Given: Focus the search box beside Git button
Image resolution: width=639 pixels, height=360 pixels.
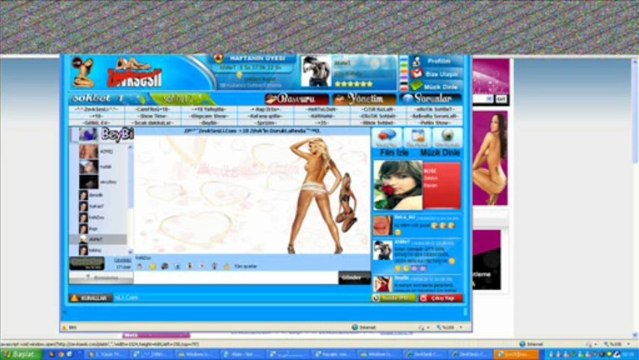Looking at the screenshot, I should tap(483, 99).
